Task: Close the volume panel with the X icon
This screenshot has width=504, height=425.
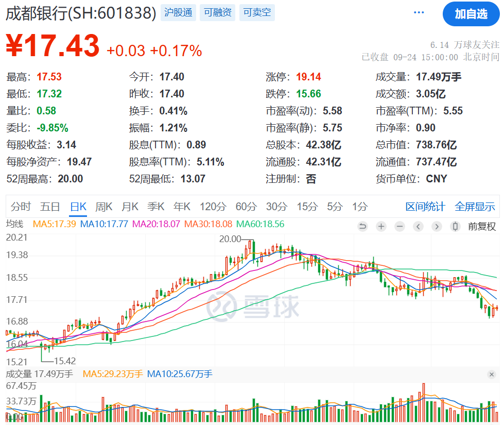Action: (492, 374)
